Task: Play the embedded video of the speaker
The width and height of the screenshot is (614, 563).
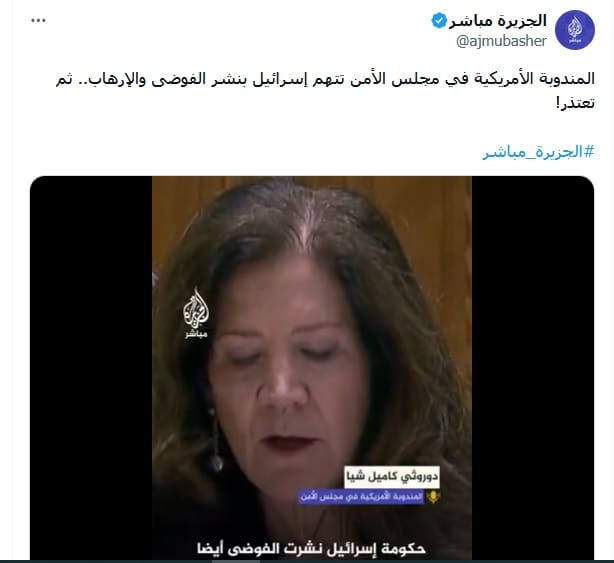Action: click(x=312, y=368)
